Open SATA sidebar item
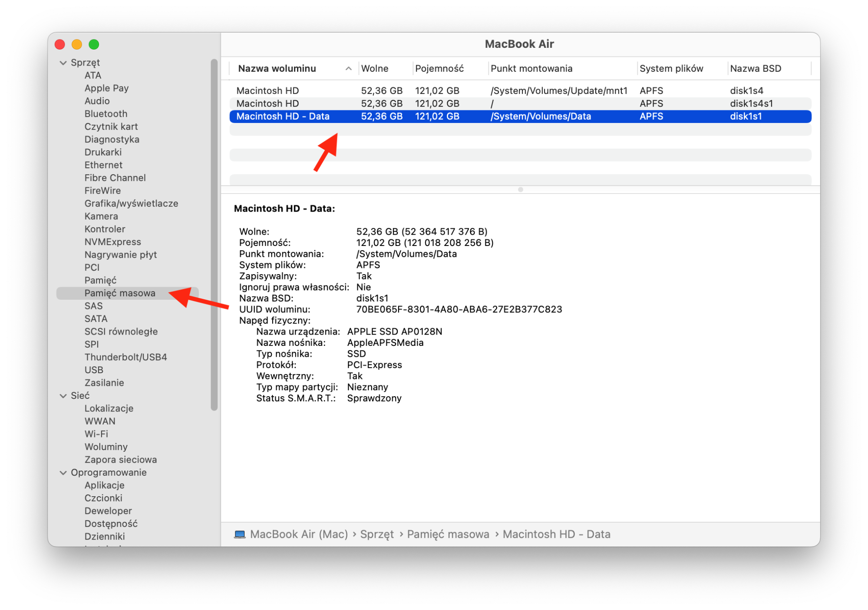The width and height of the screenshot is (868, 610). pos(96,319)
